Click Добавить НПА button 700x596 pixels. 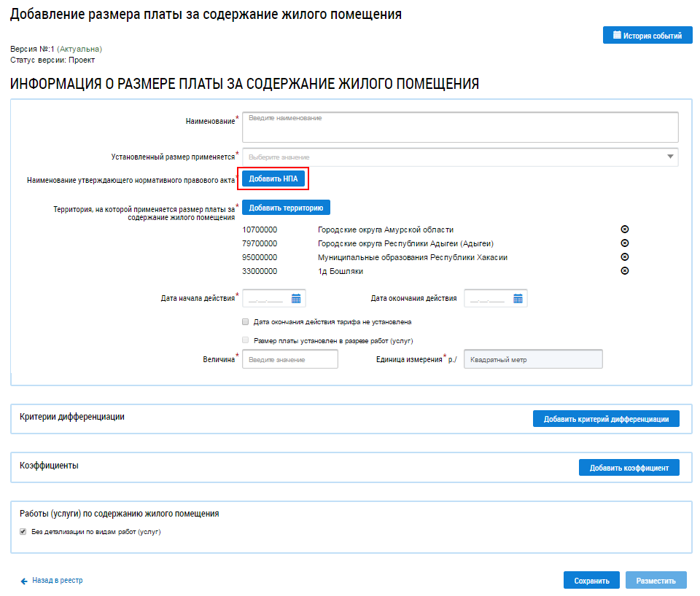(x=273, y=179)
